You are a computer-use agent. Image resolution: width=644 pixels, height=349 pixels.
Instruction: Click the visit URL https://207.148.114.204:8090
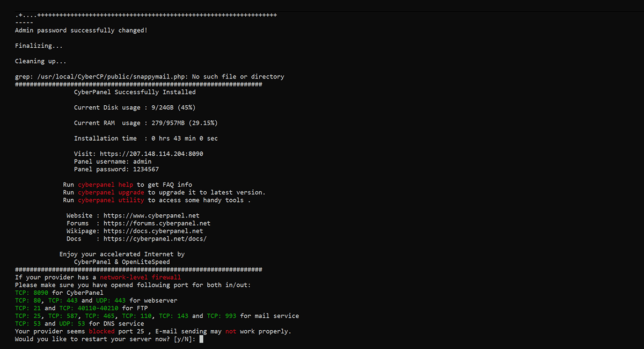pos(151,154)
